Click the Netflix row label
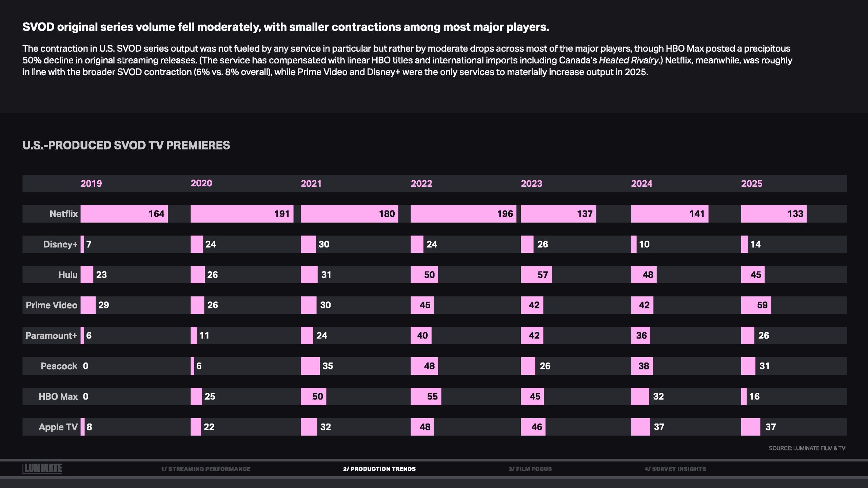 pos(63,214)
